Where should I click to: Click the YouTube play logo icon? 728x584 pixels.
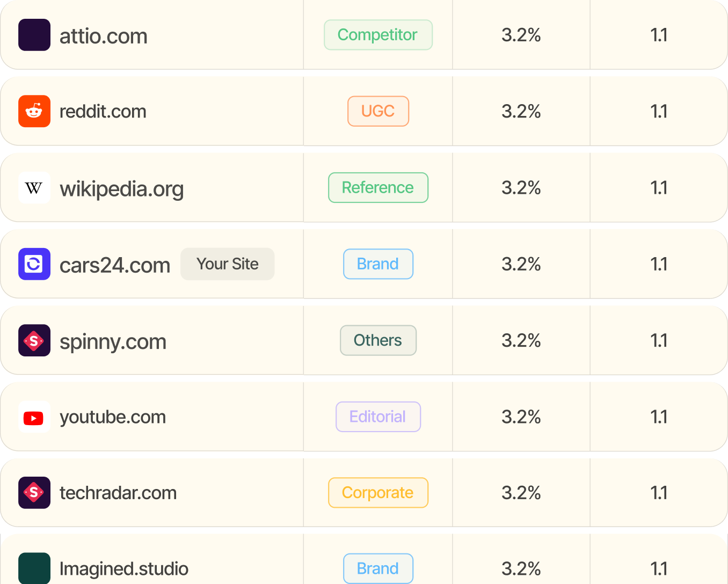34,417
